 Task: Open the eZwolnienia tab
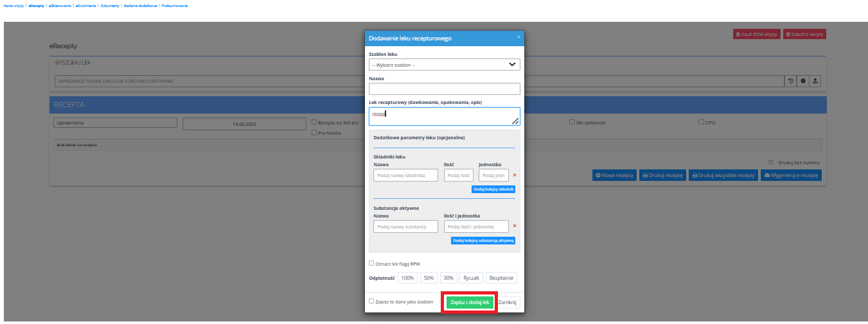85,5
